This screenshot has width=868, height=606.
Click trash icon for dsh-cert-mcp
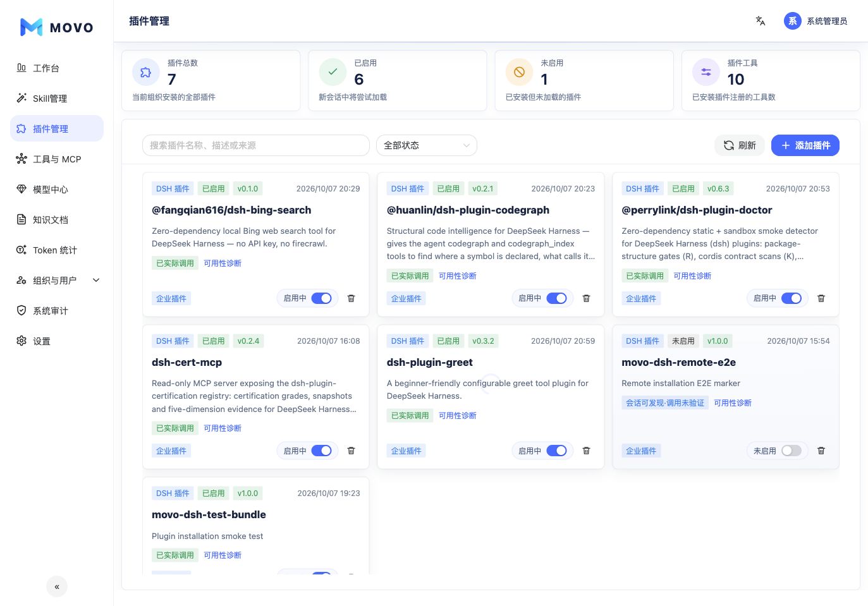(x=351, y=451)
